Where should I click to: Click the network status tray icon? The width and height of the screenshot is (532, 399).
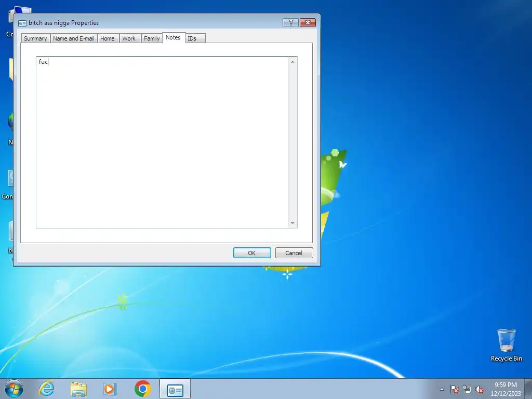(467, 389)
